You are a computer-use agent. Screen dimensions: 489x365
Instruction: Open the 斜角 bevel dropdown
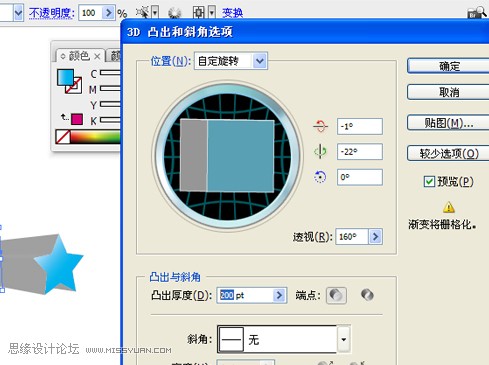[x=343, y=339]
